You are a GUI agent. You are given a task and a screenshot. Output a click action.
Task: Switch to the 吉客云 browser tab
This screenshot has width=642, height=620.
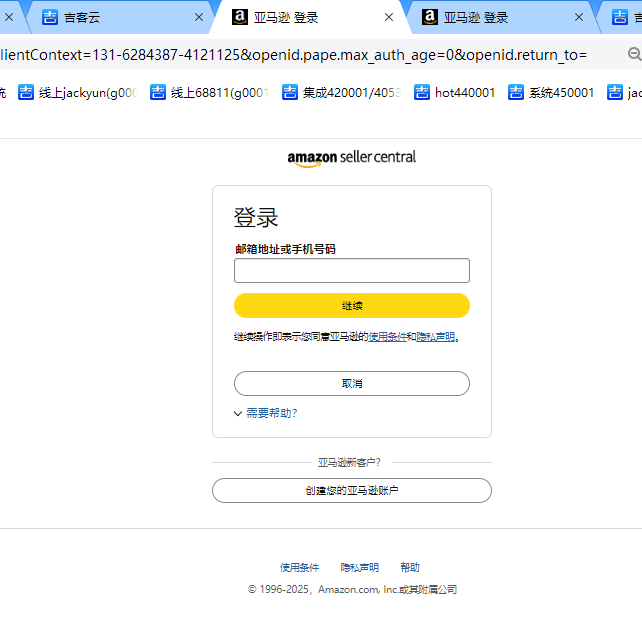110,17
